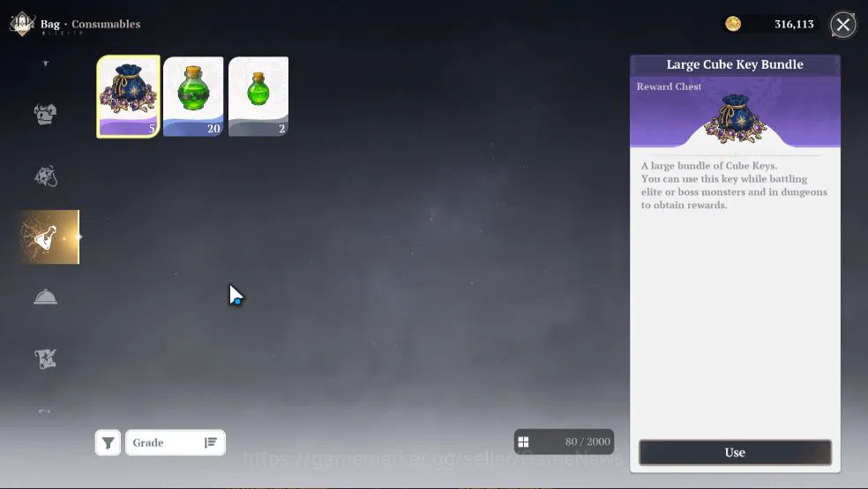Open the armor equipment category tab

[45, 114]
